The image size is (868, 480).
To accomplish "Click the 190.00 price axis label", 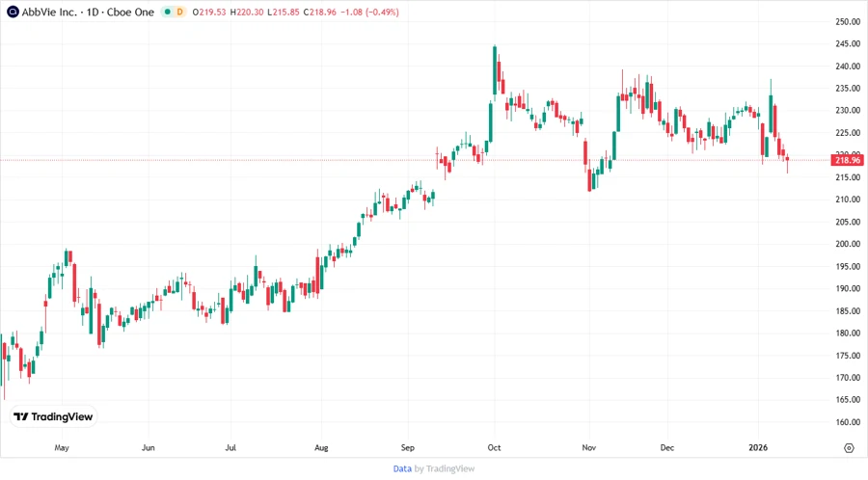I will pos(848,288).
